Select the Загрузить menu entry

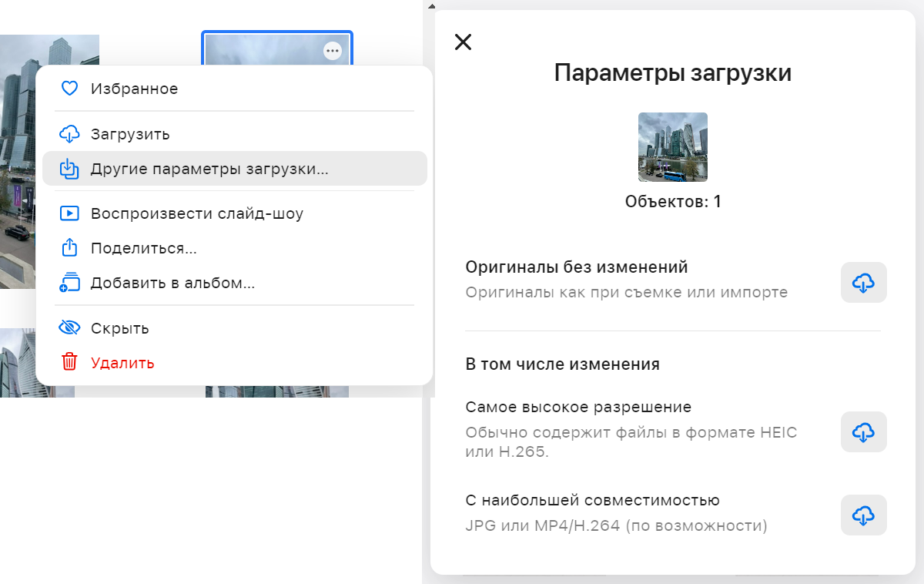(234, 134)
